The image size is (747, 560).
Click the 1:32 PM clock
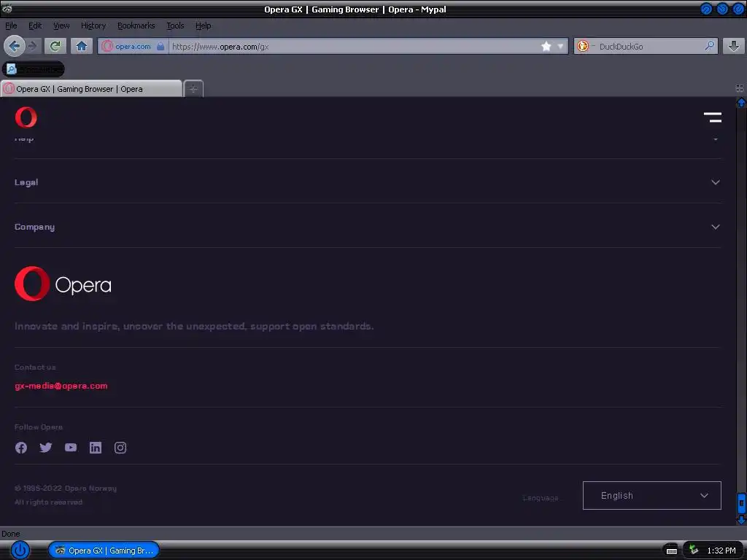point(721,551)
